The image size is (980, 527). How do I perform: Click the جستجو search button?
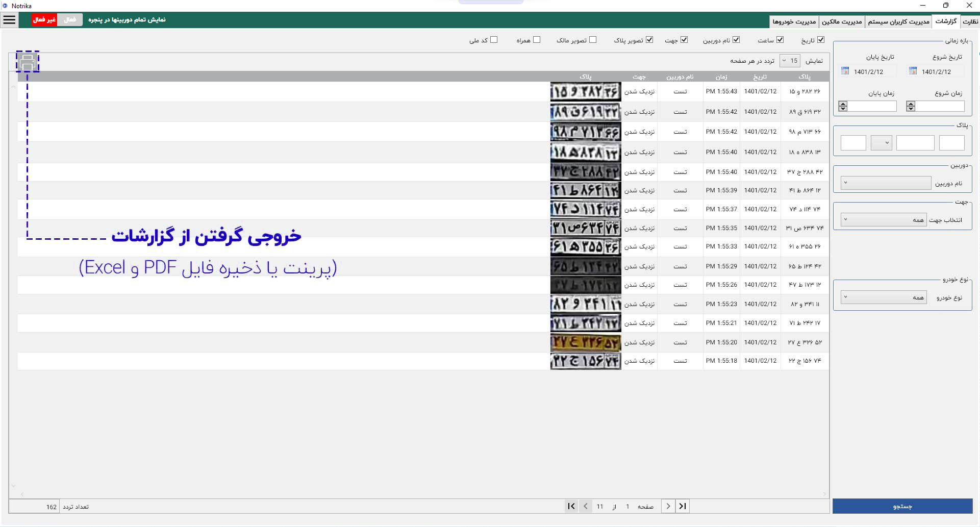coord(902,506)
